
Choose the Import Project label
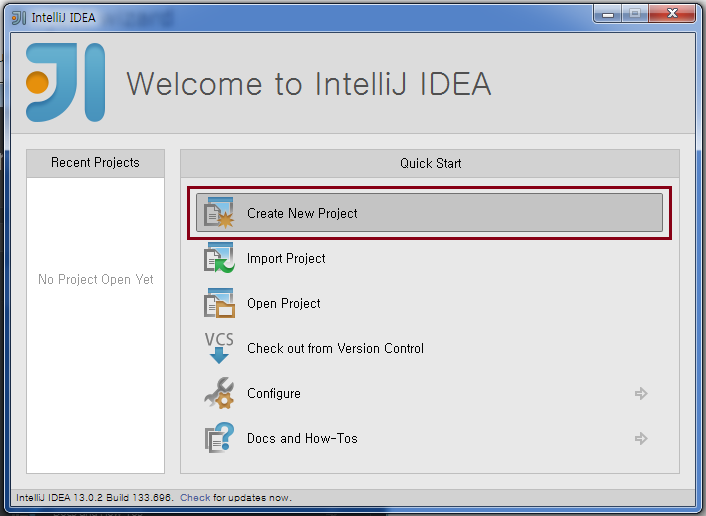(286, 258)
